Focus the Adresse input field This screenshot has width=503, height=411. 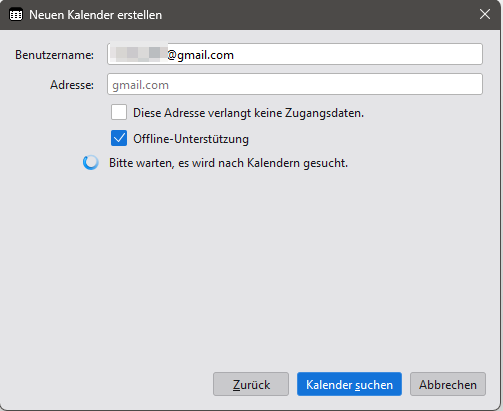pyautogui.click(x=295, y=84)
